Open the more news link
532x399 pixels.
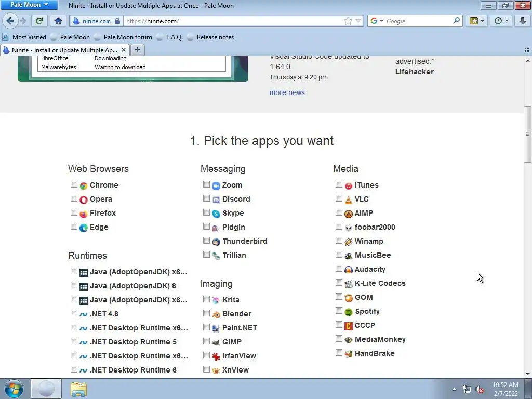[x=287, y=92]
